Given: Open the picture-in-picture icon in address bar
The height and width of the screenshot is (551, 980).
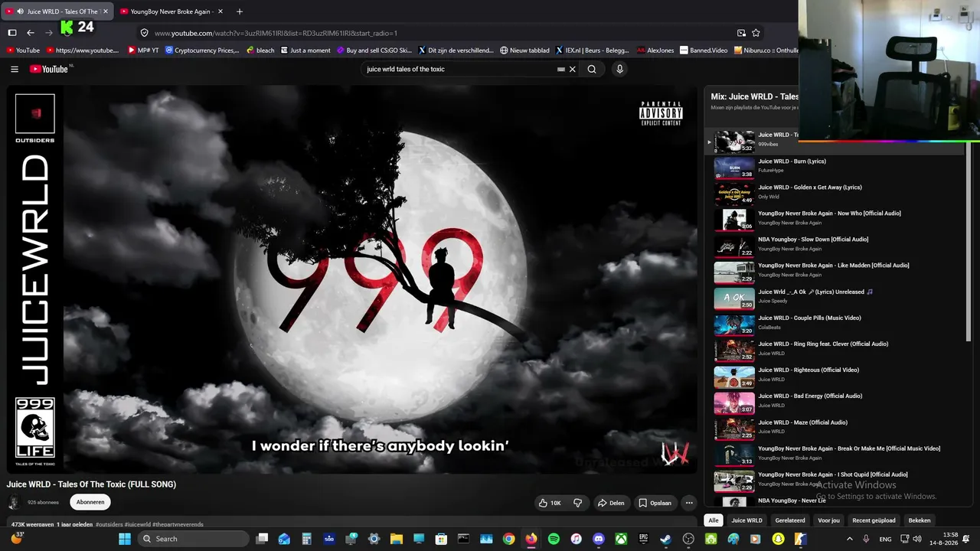Looking at the screenshot, I should coord(741,33).
